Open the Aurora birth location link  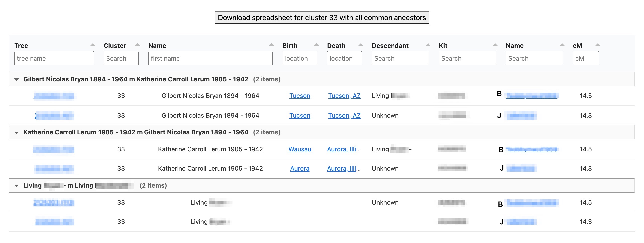coord(300,169)
